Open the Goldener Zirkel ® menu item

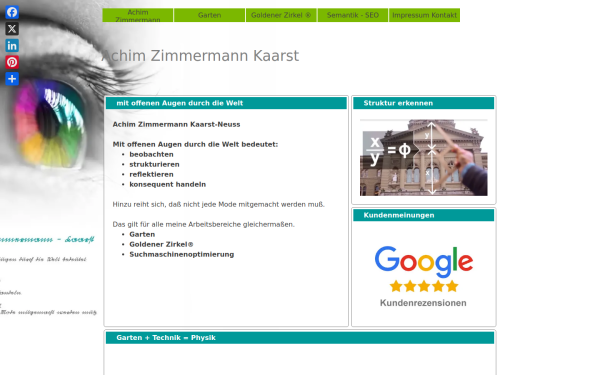pyautogui.click(x=281, y=15)
